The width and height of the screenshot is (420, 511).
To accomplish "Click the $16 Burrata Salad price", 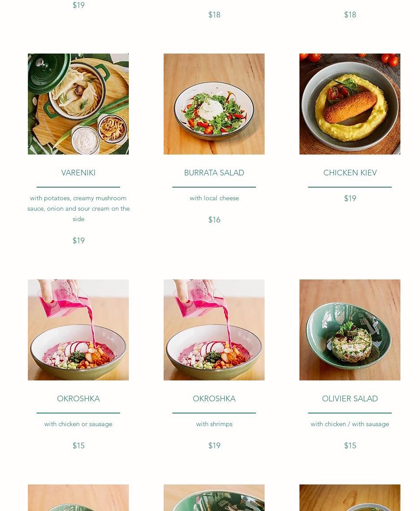I will pyautogui.click(x=214, y=220).
